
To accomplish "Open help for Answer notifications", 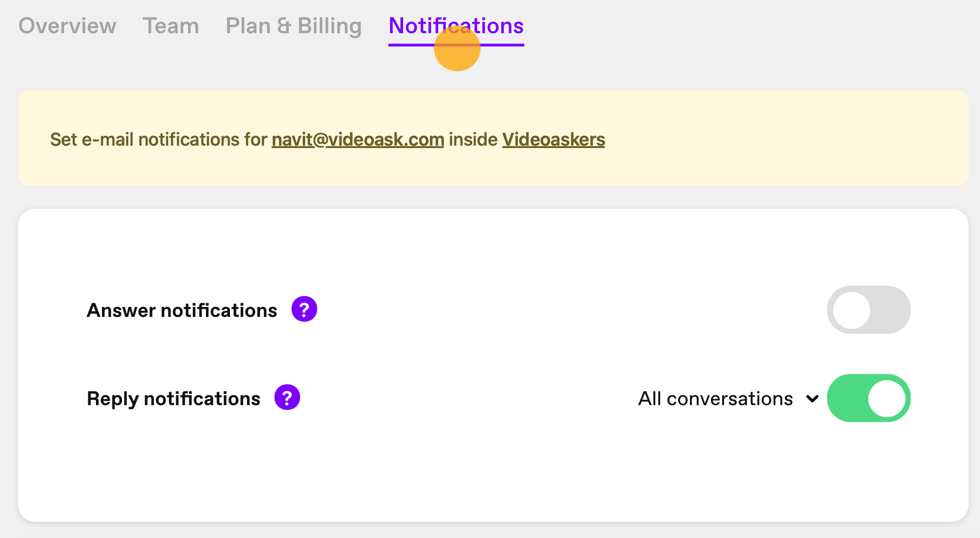I will [x=304, y=309].
